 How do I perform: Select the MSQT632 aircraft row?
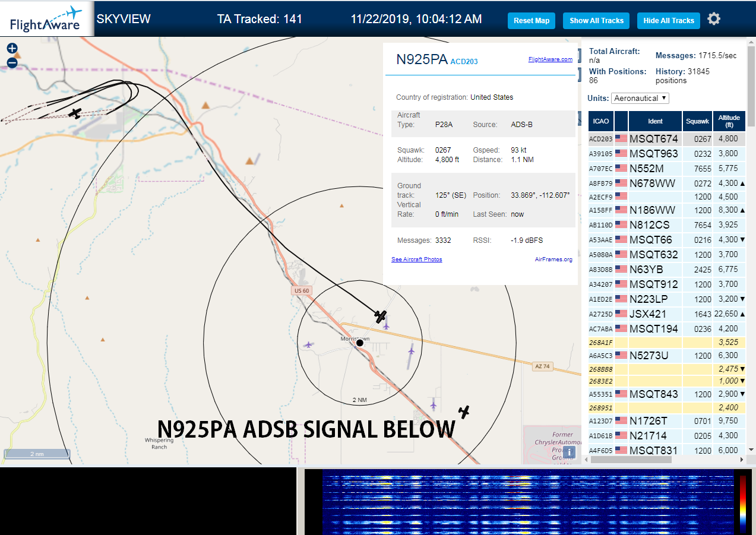tap(667, 255)
